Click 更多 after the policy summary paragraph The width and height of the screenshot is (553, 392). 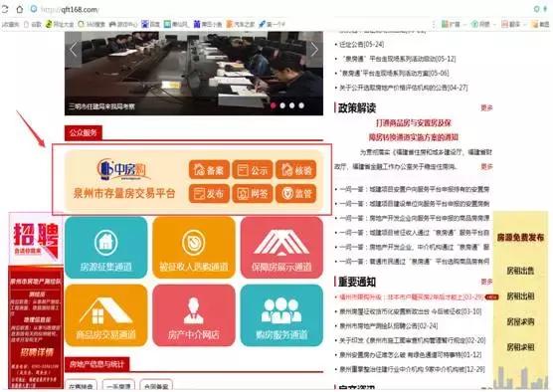coord(486,166)
